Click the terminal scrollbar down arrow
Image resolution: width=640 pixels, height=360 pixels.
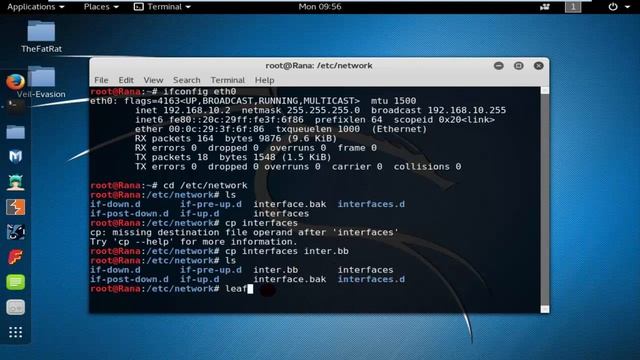point(544,309)
